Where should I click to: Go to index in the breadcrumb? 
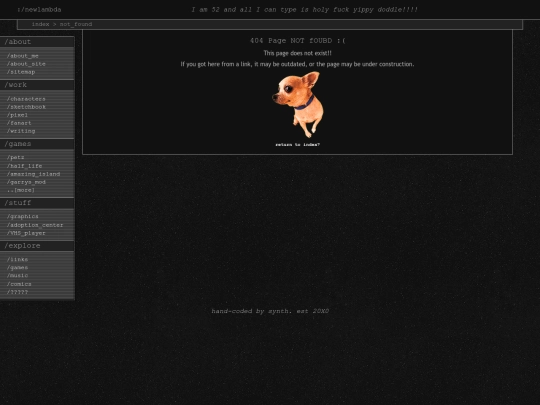(x=40, y=24)
